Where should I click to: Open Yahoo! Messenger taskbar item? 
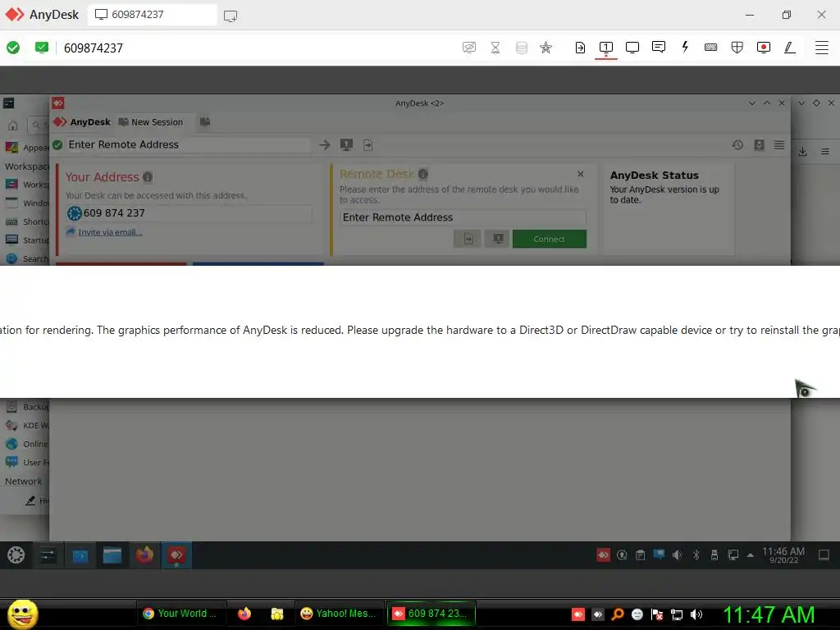(339, 614)
